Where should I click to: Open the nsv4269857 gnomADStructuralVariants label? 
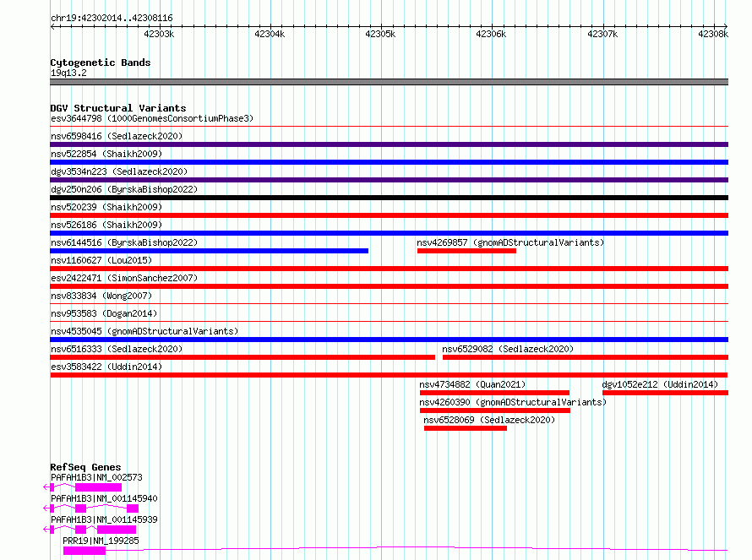click(x=510, y=242)
